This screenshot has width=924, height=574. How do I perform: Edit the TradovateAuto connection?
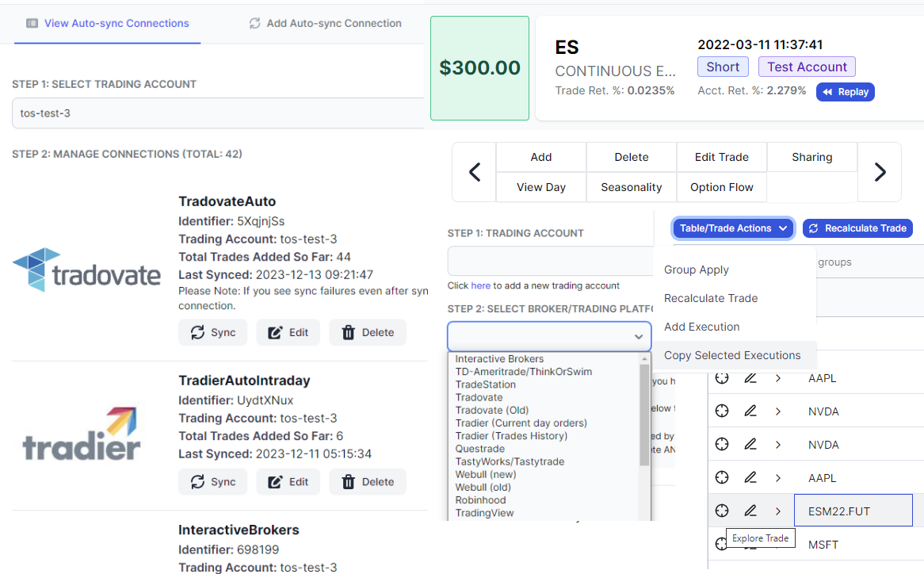pos(288,332)
